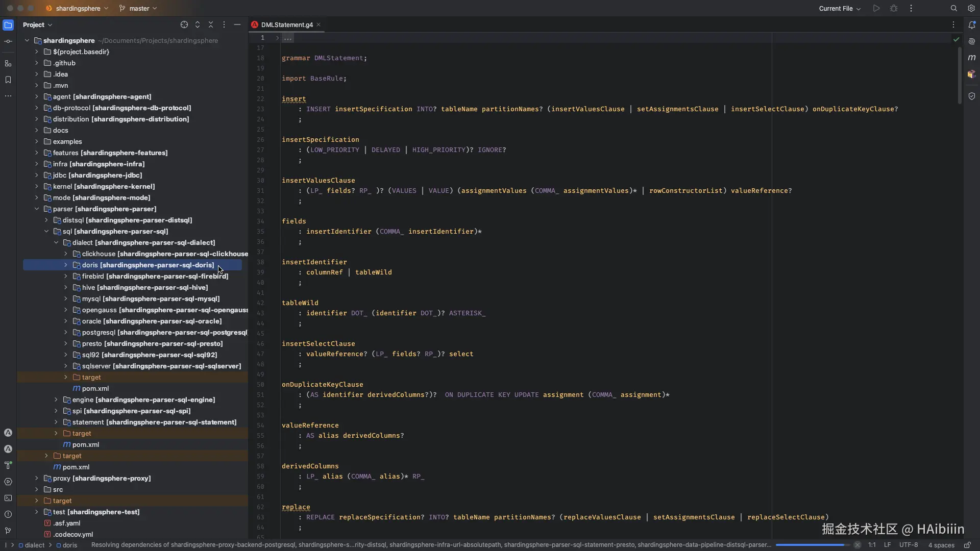Open Search Everywhere magnifier icon

point(953,8)
